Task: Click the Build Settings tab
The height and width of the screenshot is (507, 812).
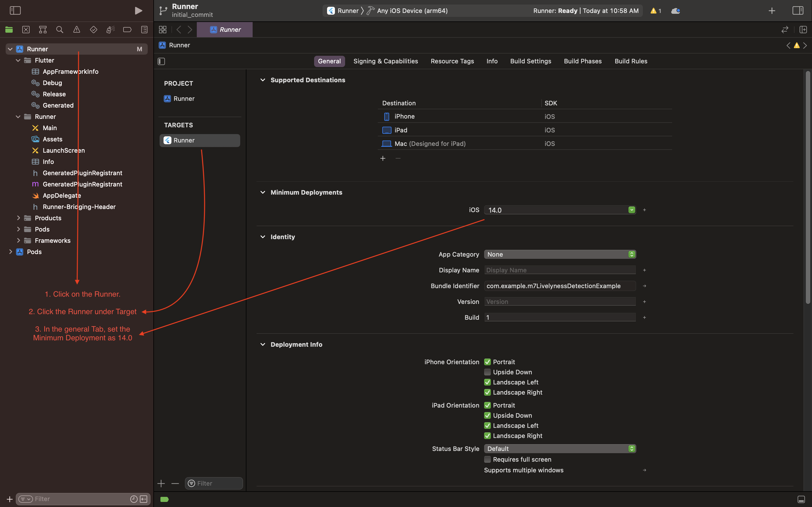Action: pyautogui.click(x=530, y=61)
